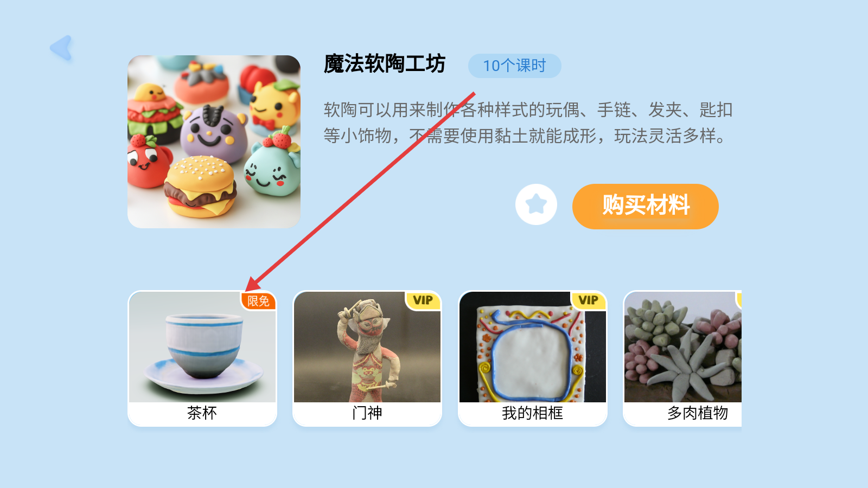Click the 门神 card label text
This screenshot has width=868, height=488.
367,413
